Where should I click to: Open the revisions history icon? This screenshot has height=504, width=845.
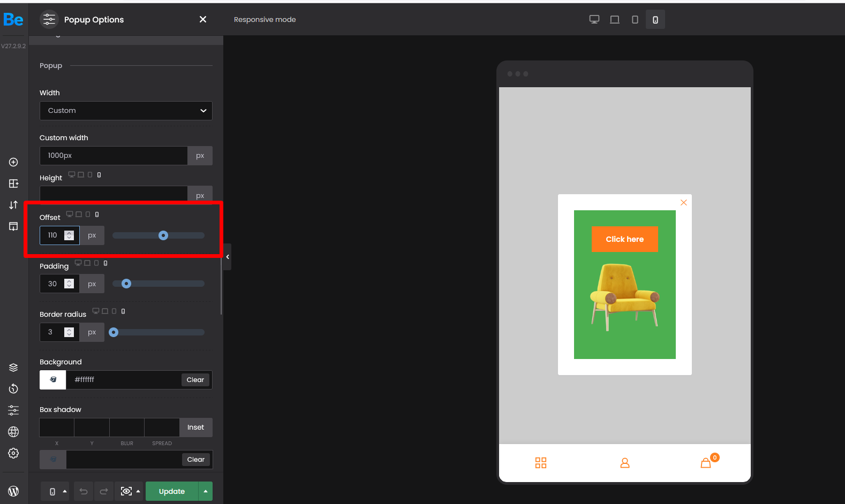click(x=13, y=389)
